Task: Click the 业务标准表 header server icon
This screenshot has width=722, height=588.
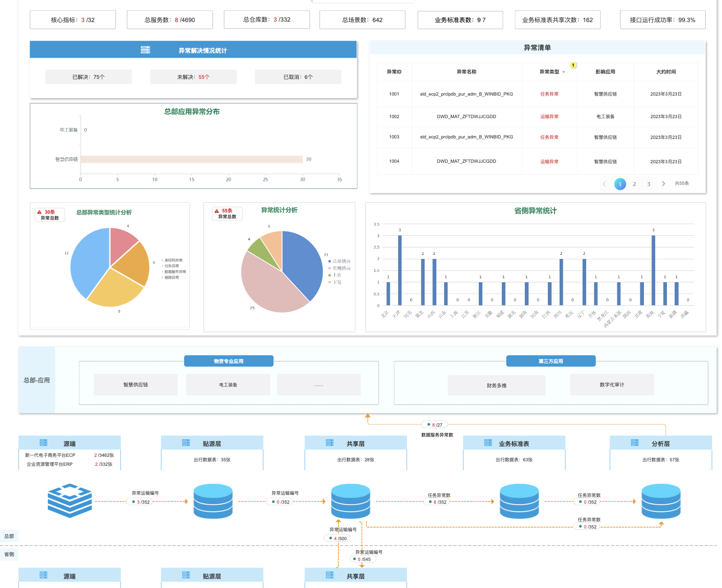Action: pos(488,443)
